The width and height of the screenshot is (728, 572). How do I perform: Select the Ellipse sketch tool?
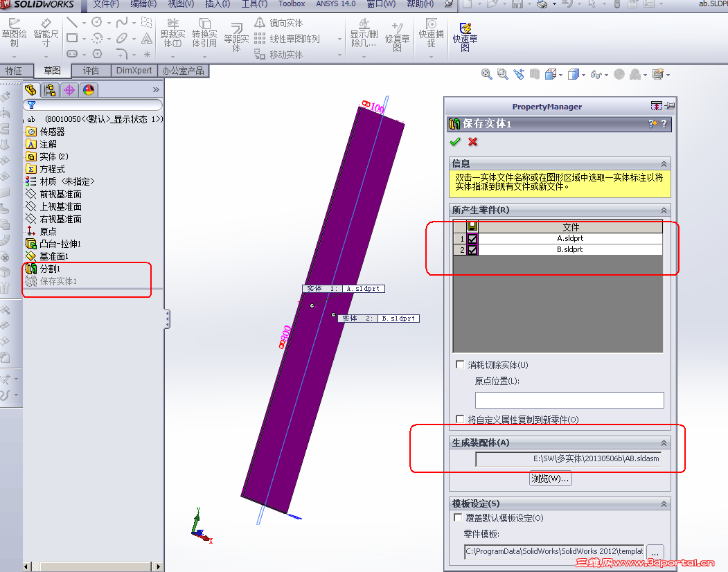(122, 38)
